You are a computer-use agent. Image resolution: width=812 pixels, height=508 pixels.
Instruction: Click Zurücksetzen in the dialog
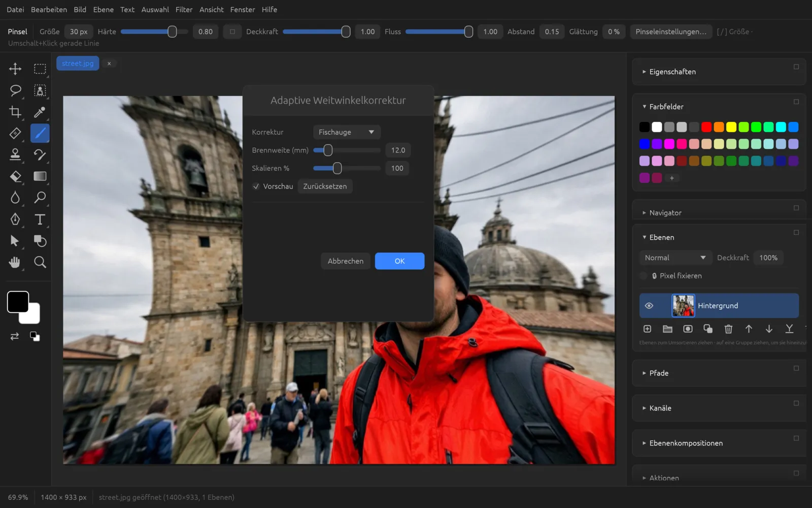tap(325, 186)
